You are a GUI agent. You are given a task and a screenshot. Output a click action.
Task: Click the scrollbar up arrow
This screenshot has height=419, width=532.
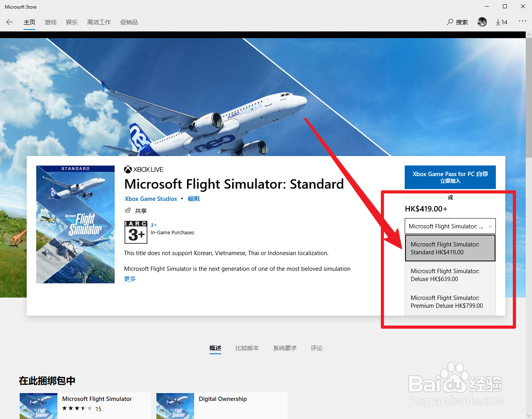coord(529,35)
